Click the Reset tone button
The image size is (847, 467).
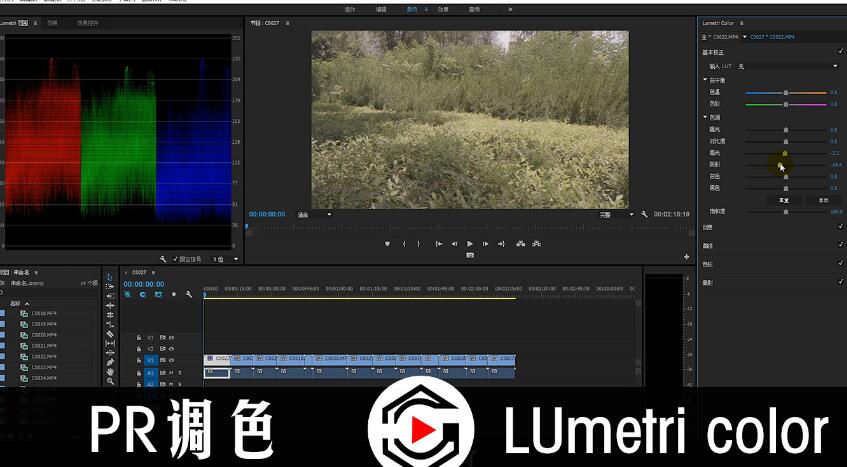click(x=783, y=200)
